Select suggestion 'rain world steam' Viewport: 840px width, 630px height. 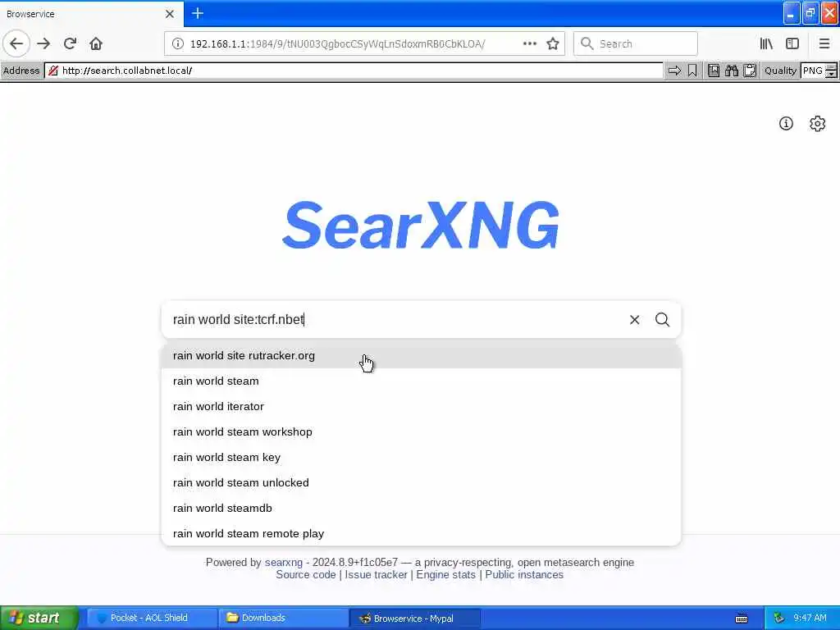pos(421,381)
